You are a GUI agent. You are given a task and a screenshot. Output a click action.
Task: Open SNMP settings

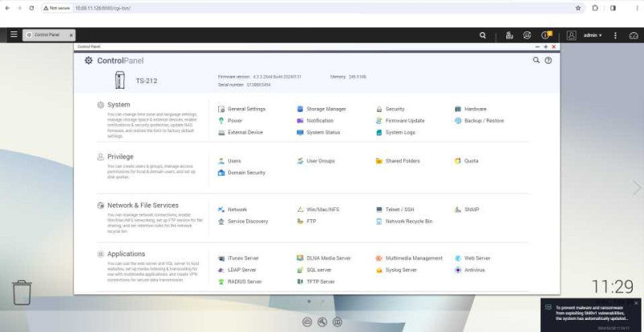tap(467, 210)
